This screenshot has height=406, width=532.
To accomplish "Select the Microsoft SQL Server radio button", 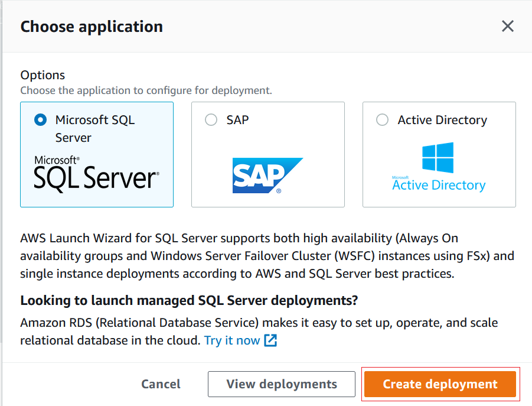I will pyautogui.click(x=40, y=120).
